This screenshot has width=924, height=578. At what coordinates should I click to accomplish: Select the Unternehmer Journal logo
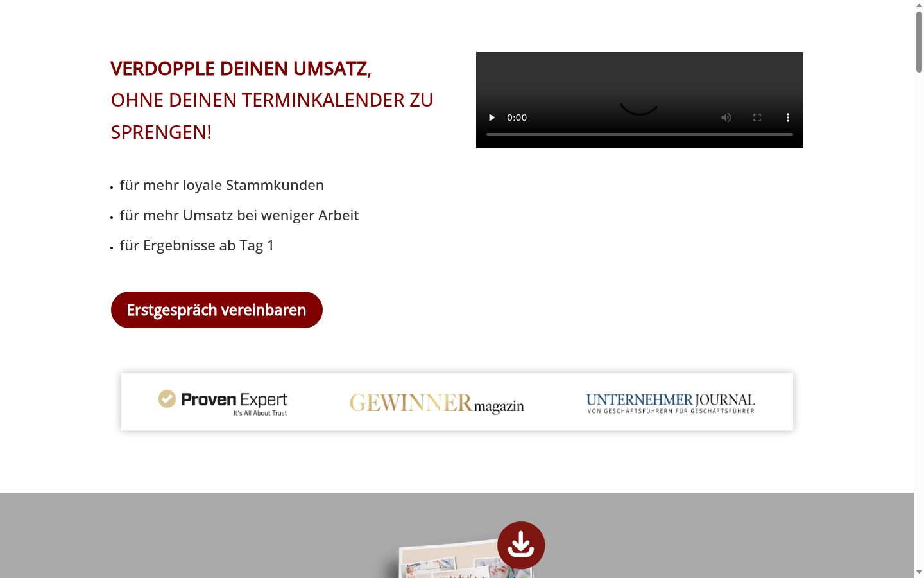pos(671,403)
